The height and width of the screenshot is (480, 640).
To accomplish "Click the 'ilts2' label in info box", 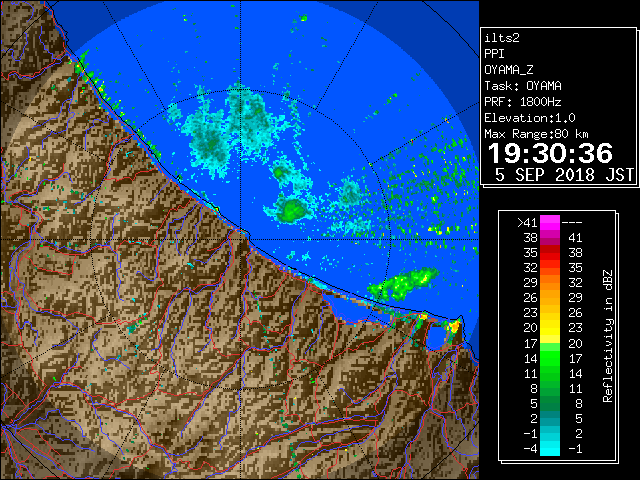I will [502, 38].
